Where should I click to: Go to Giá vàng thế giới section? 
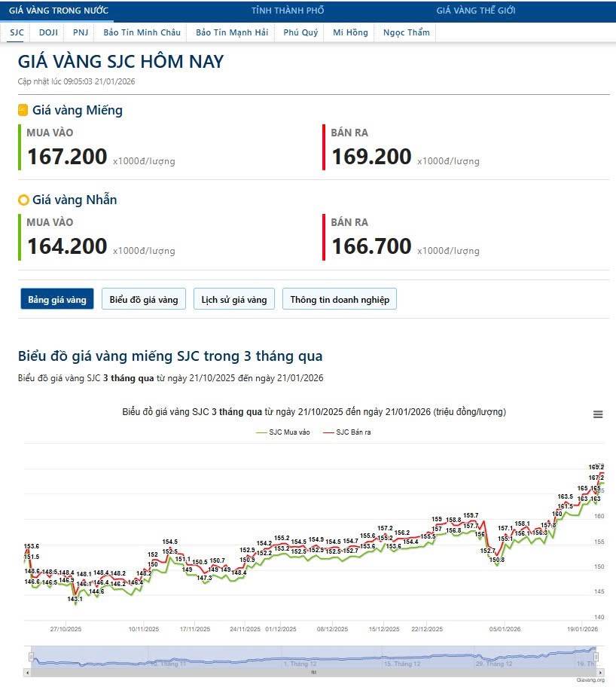click(x=476, y=11)
